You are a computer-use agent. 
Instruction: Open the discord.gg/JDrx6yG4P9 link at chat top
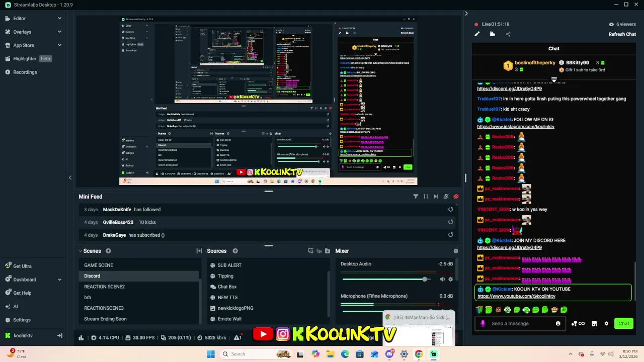(x=509, y=88)
